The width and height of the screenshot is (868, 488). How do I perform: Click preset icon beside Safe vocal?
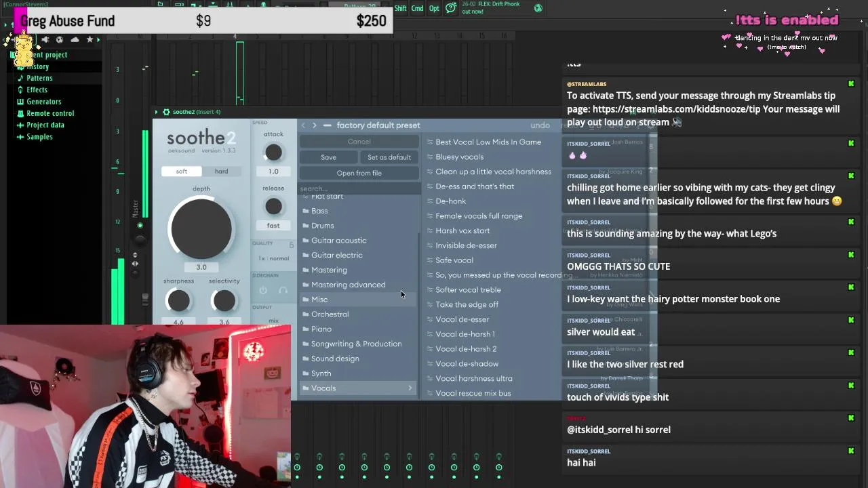pos(430,260)
